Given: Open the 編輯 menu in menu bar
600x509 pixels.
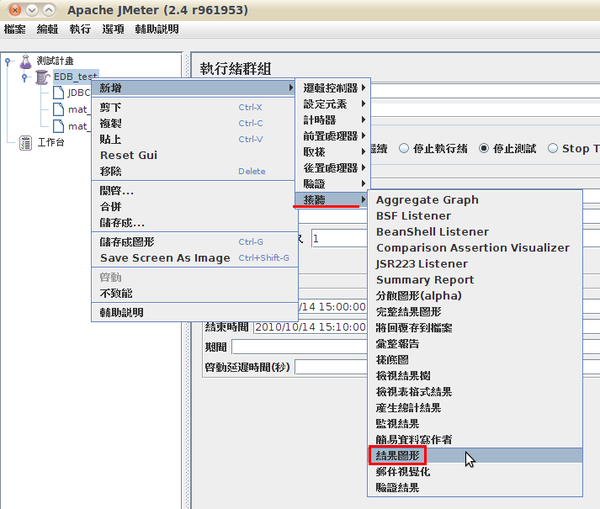Looking at the screenshot, I should 47,29.
